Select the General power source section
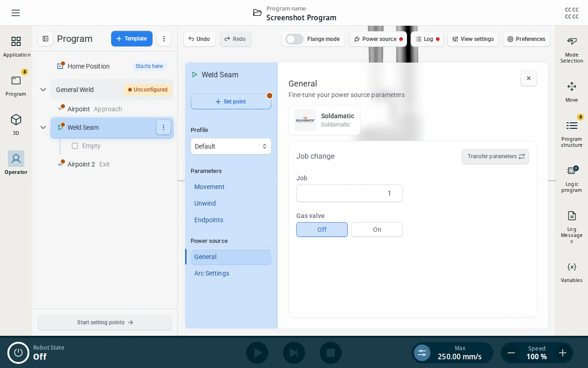 click(231, 257)
